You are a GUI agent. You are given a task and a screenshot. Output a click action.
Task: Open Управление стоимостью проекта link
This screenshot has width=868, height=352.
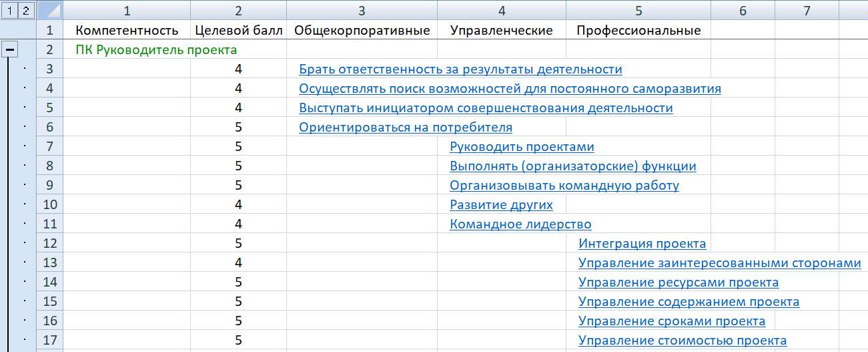point(683,341)
